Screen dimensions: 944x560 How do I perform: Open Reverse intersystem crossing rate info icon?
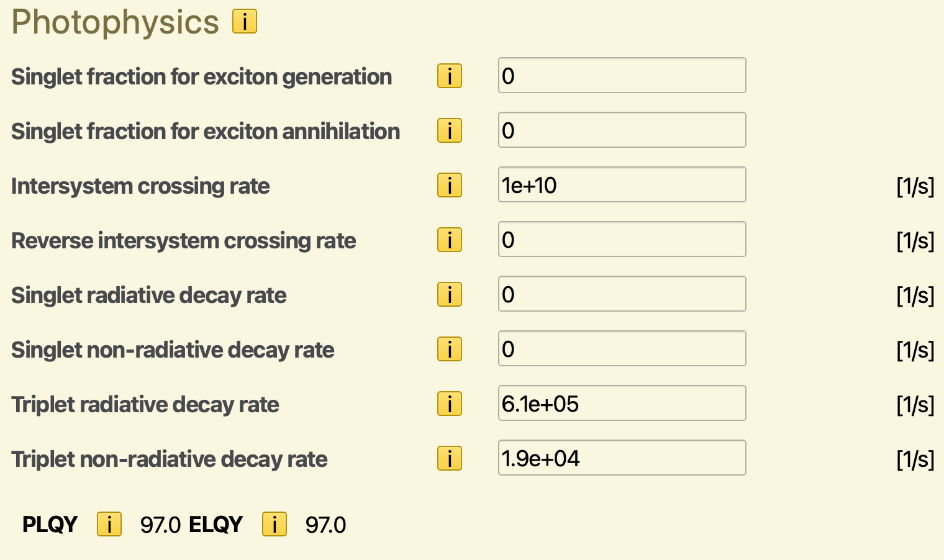[x=449, y=240]
